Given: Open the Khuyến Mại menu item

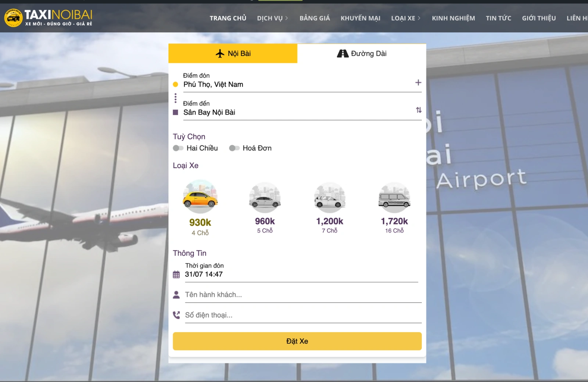Looking at the screenshot, I should pos(360,18).
